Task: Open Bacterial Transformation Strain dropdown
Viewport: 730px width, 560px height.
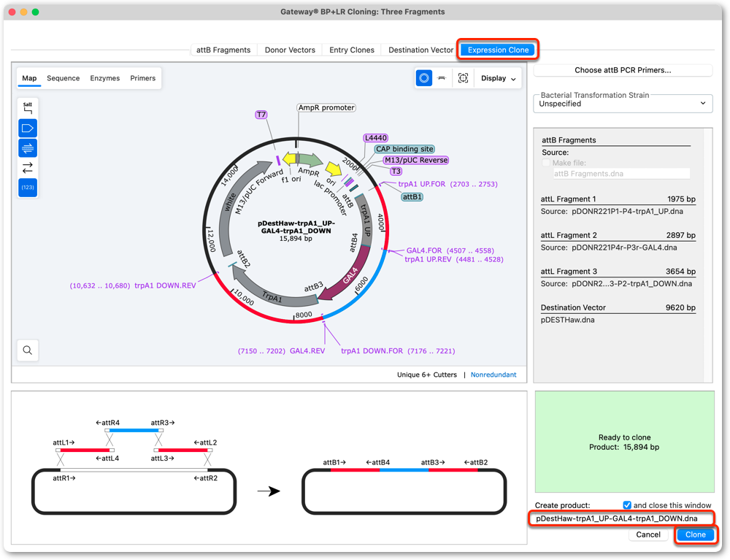Action: pos(623,104)
